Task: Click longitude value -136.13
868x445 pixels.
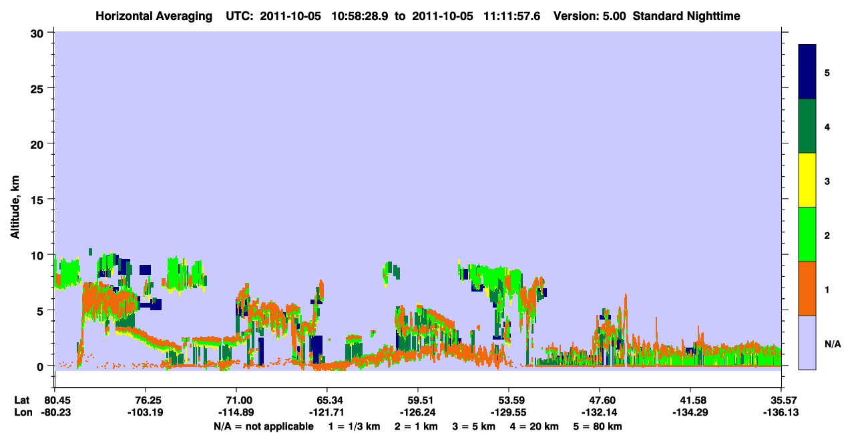Action: [781, 412]
